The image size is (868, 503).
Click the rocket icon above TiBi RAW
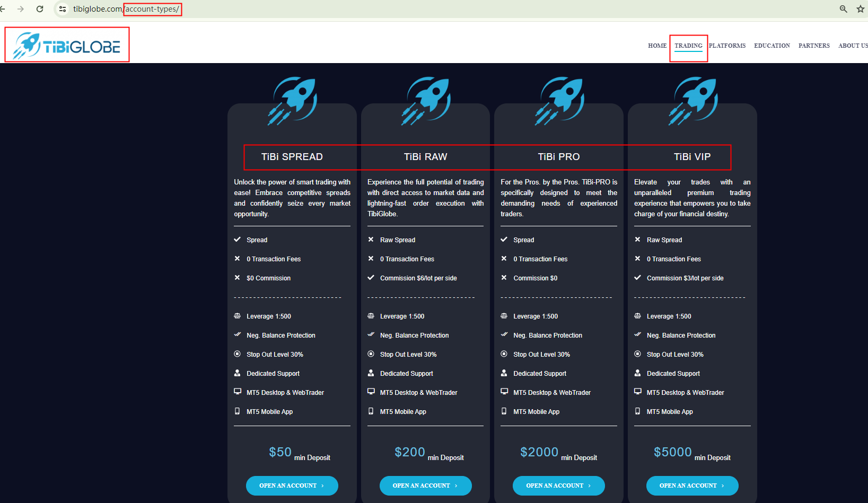[x=426, y=101]
